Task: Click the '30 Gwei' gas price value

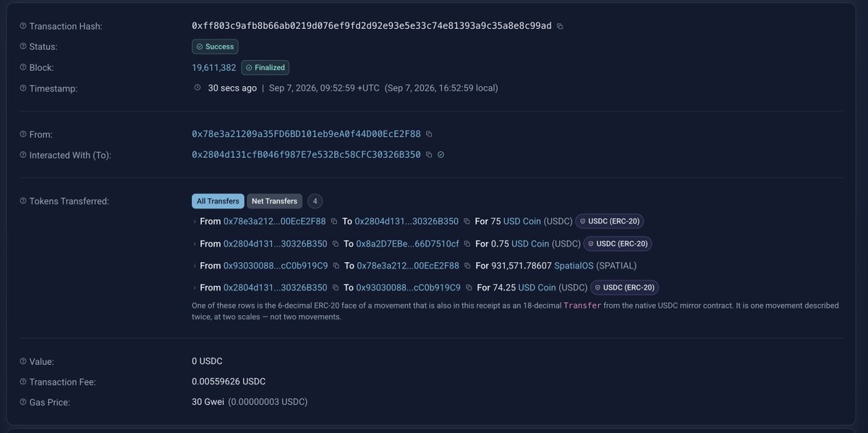Action: [x=208, y=402]
